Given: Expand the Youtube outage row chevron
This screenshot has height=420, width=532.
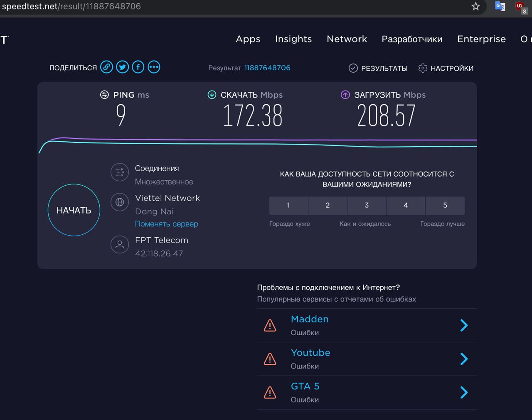Looking at the screenshot, I should click(464, 359).
